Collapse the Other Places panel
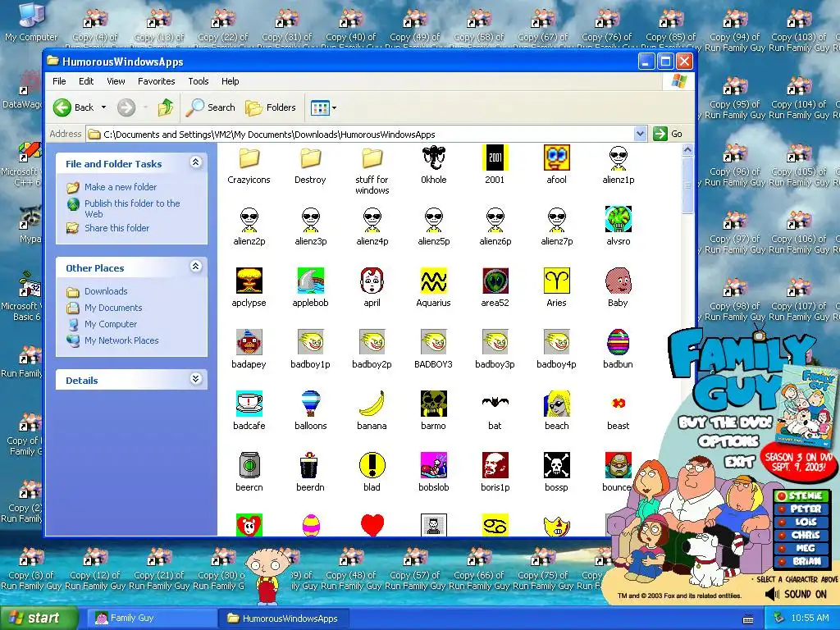The width and height of the screenshot is (840, 630). click(x=196, y=267)
